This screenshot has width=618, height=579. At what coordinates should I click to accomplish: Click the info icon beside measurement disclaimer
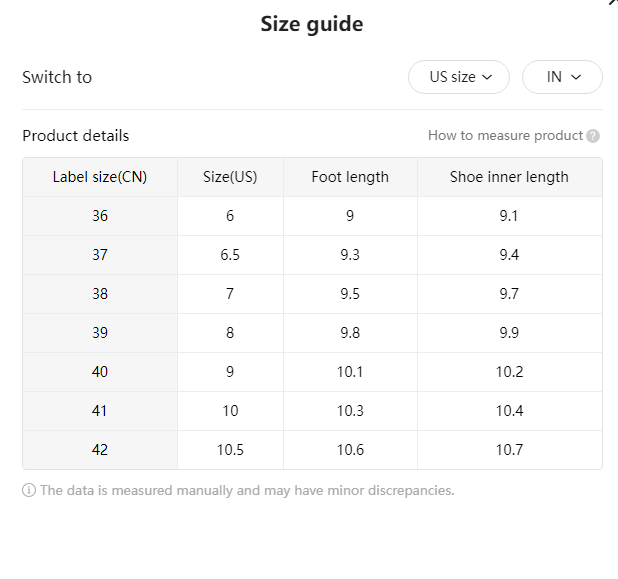click(x=29, y=490)
